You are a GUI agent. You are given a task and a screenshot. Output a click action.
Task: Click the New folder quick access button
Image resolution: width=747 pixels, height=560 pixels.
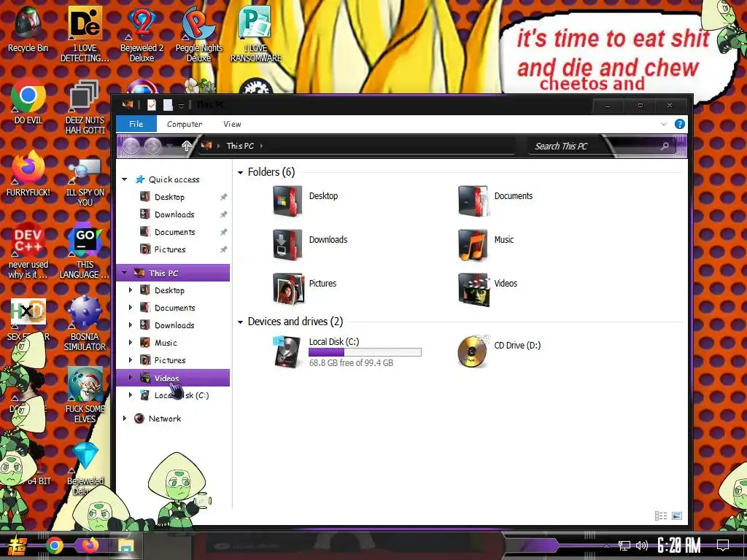168,105
